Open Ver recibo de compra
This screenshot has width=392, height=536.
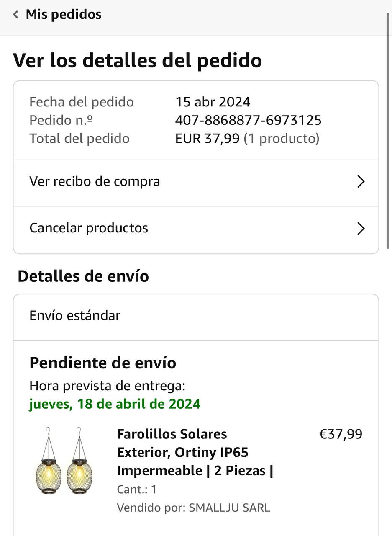[x=95, y=182]
